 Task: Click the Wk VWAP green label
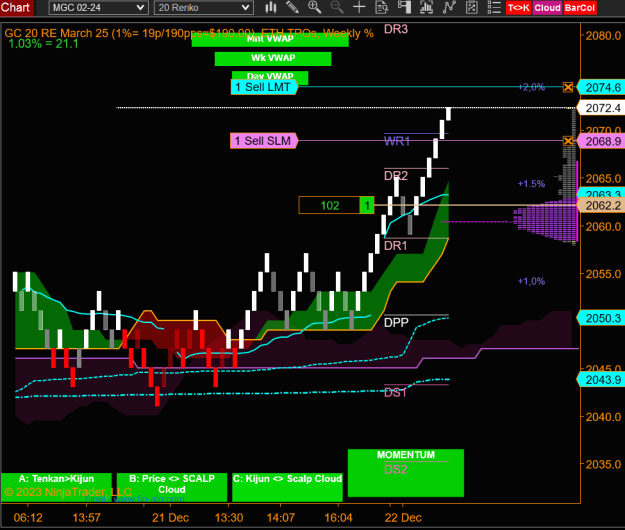[x=273, y=59]
